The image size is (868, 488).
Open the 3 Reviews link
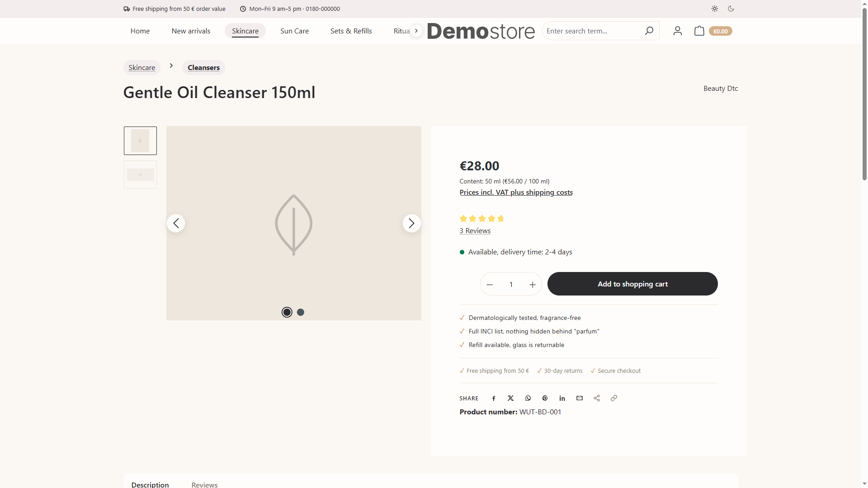(475, 230)
